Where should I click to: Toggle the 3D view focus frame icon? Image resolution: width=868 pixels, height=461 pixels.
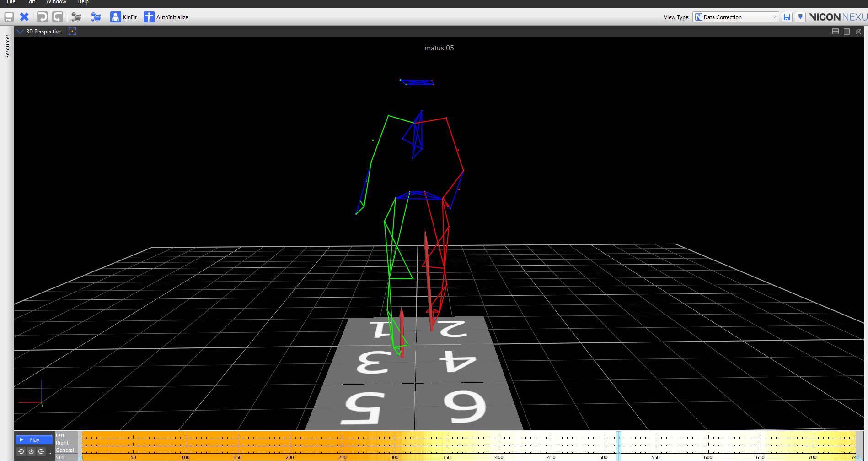point(72,31)
